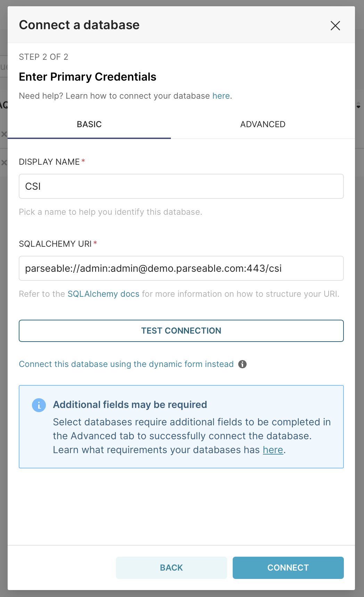
Task: Connect this database using the dynamic form instead
Action: [126, 364]
